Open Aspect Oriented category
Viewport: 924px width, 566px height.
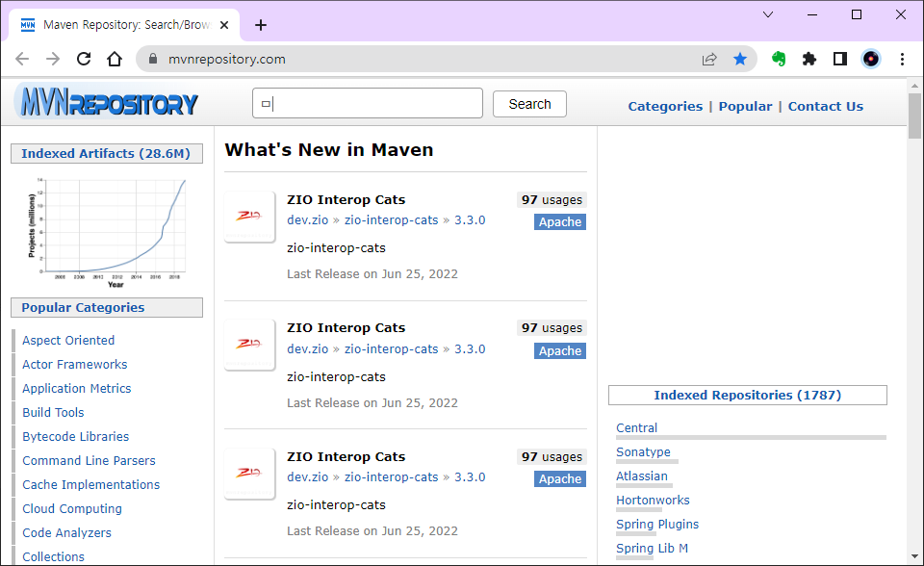[68, 340]
